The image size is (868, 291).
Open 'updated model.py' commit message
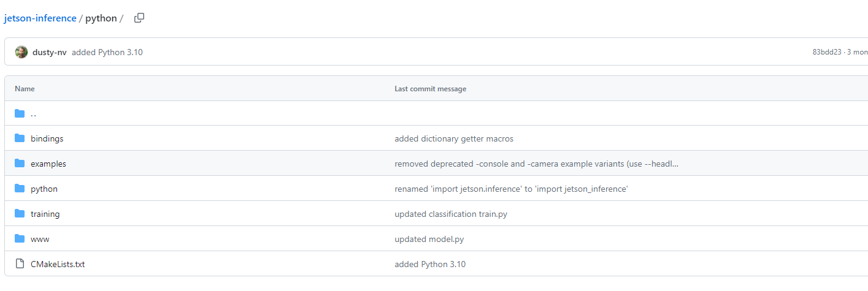(429, 240)
